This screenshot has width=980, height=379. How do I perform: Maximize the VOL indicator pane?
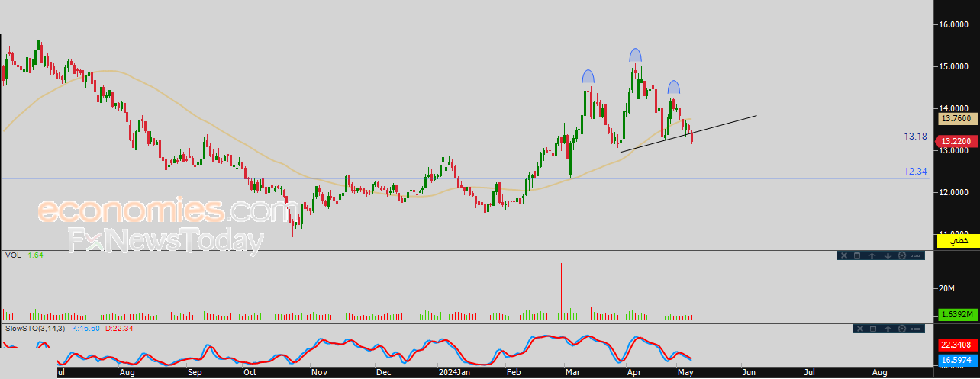point(857,255)
